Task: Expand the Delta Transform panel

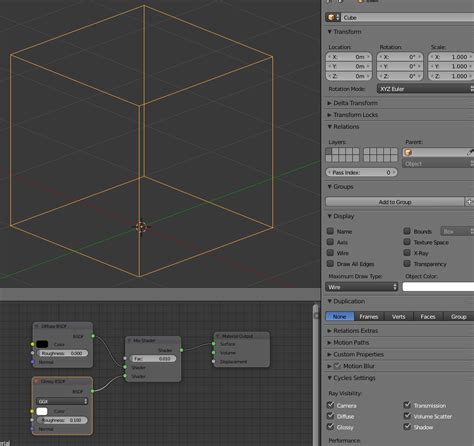Action: [x=355, y=103]
